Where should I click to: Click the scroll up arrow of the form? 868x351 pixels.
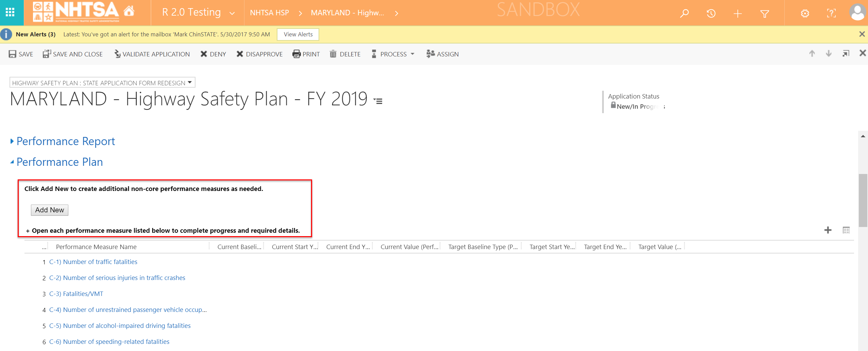pyautogui.click(x=863, y=136)
